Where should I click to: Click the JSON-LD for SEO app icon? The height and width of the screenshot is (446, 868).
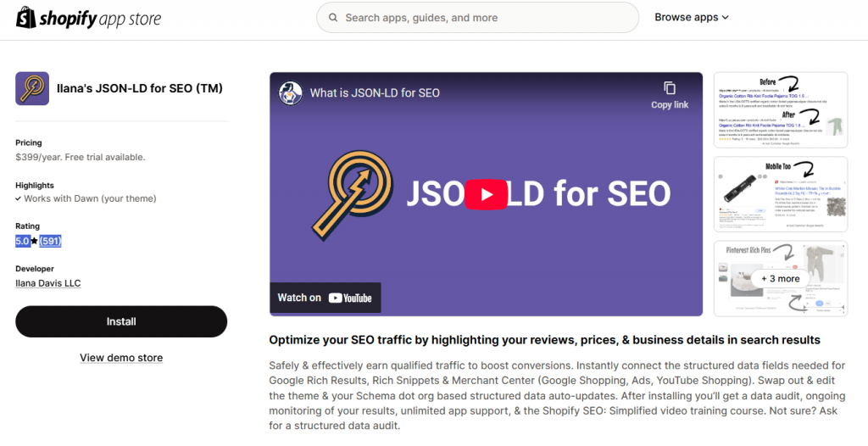coord(32,89)
